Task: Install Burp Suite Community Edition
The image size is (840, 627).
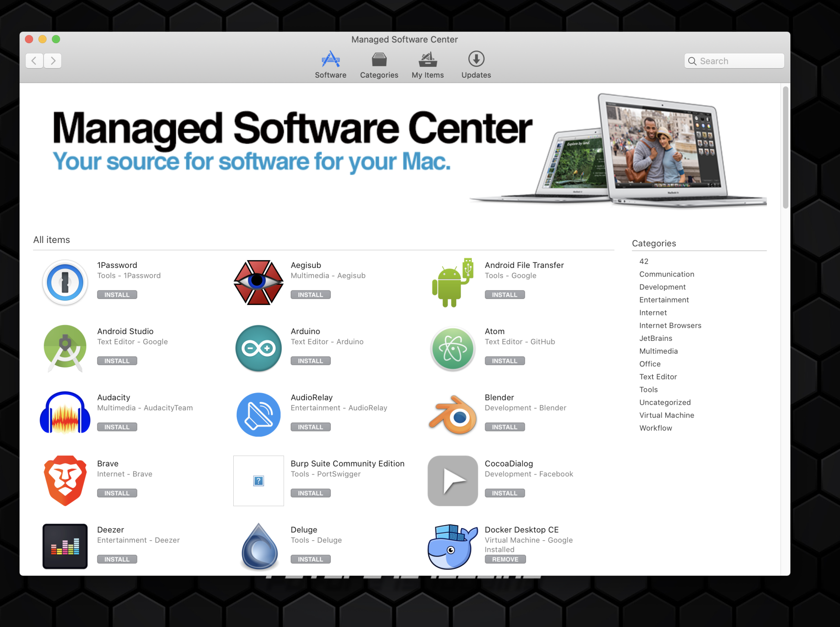Action: coord(310,493)
